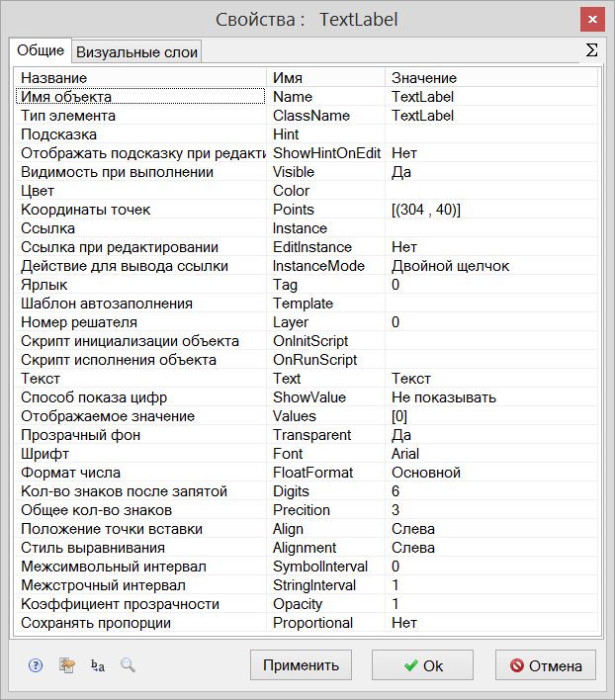Click the Отмена cancel button
The height and width of the screenshot is (700, 615).
point(546,665)
